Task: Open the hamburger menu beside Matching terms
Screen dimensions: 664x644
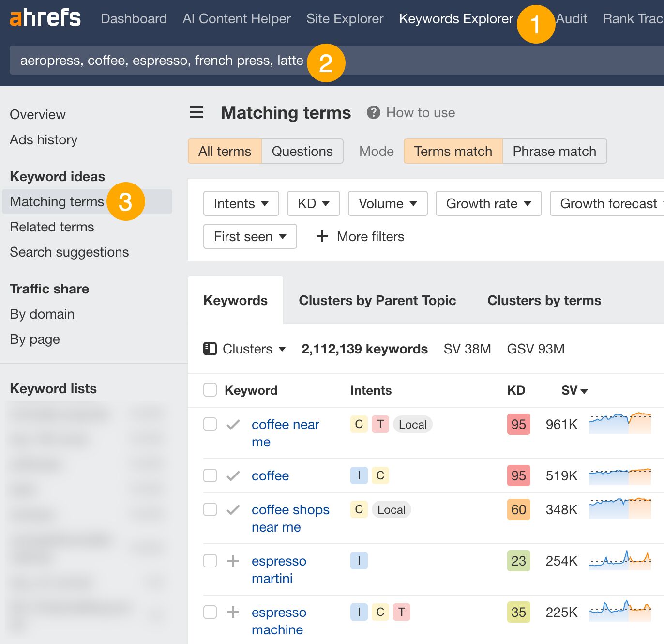Action: tap(196, 112)
